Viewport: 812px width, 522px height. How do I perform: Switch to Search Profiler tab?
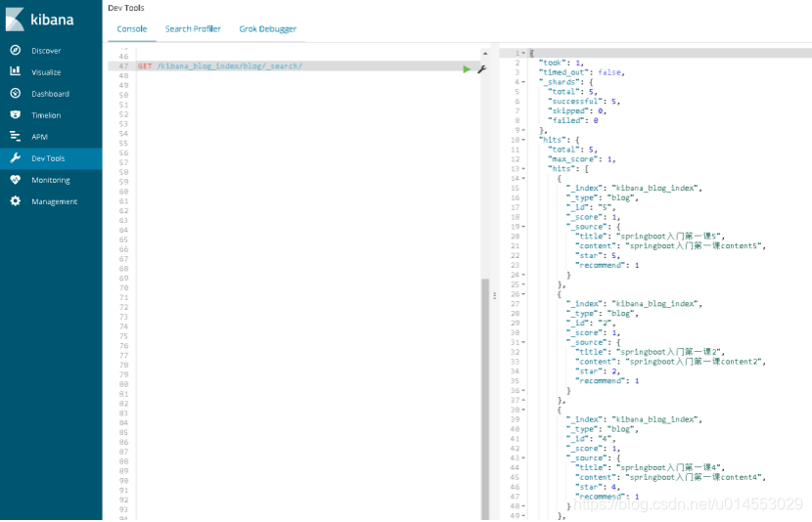tap(193, 29)
